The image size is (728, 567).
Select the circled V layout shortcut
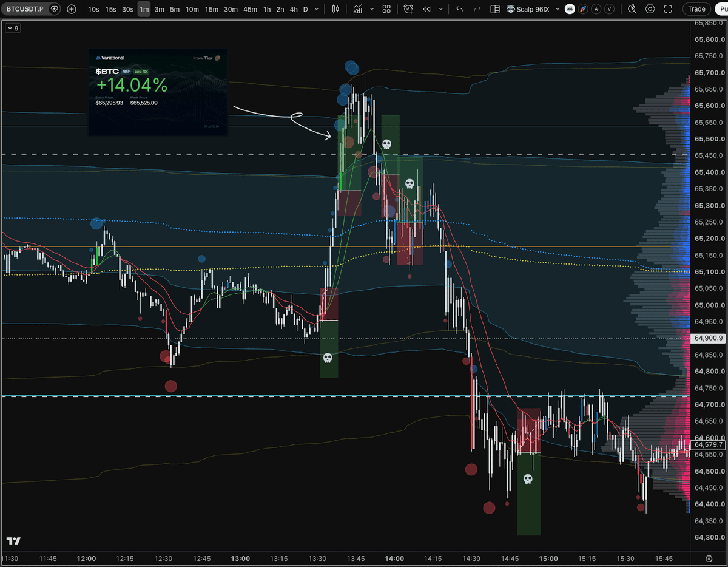[x=609, y=9]
